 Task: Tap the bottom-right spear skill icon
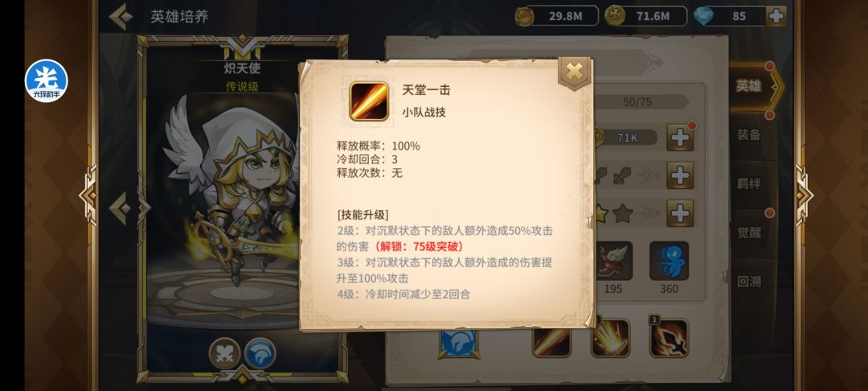(669, 338)
